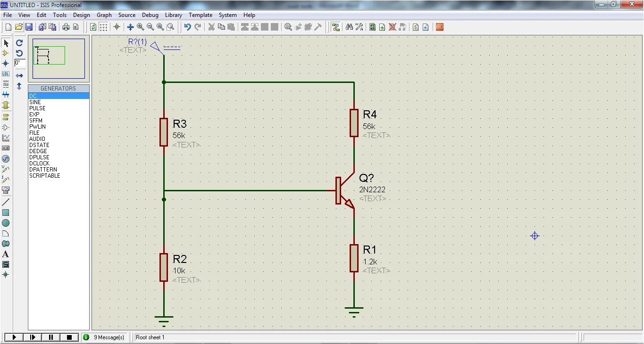Toggle the false origin crosshair

point(117,27)
